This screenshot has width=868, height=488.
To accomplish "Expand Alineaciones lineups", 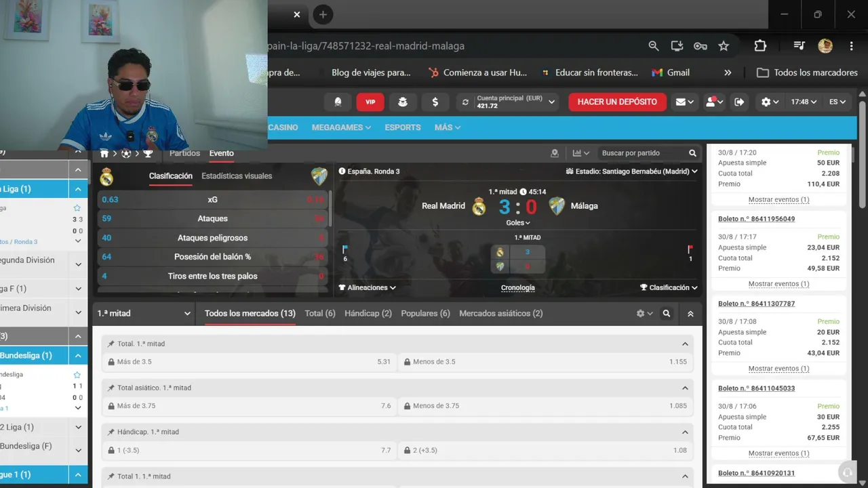I will click(367, 287).
